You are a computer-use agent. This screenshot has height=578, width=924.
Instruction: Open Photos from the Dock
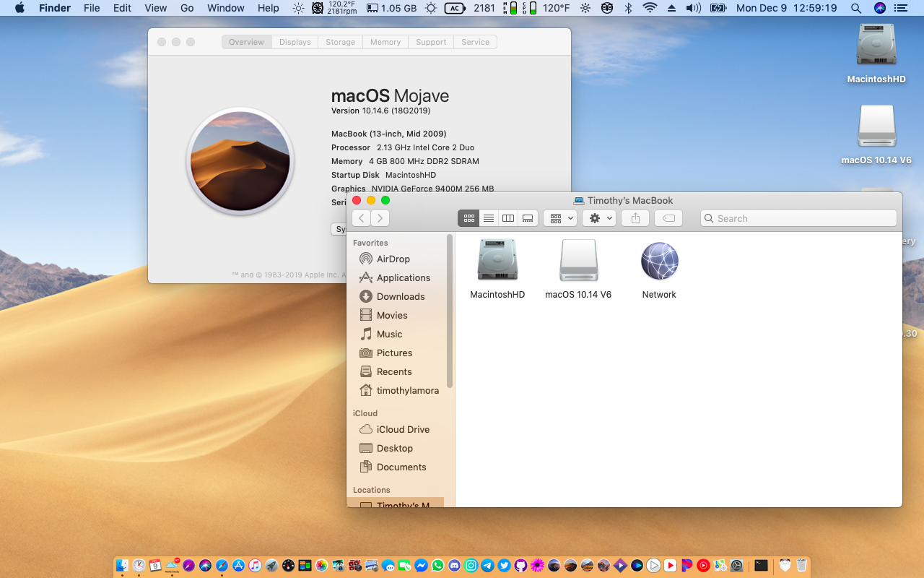[321, 566]
